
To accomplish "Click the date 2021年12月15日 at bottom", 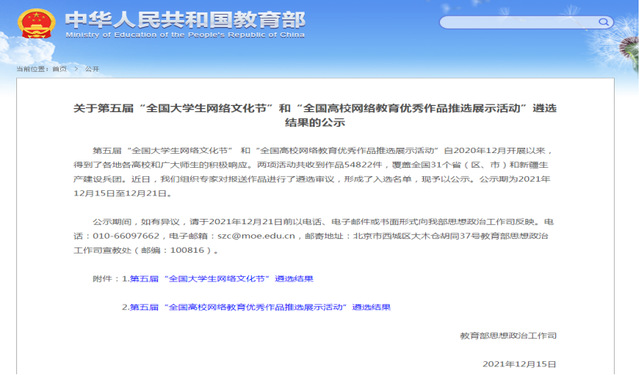I will click(x=519, y=364).
